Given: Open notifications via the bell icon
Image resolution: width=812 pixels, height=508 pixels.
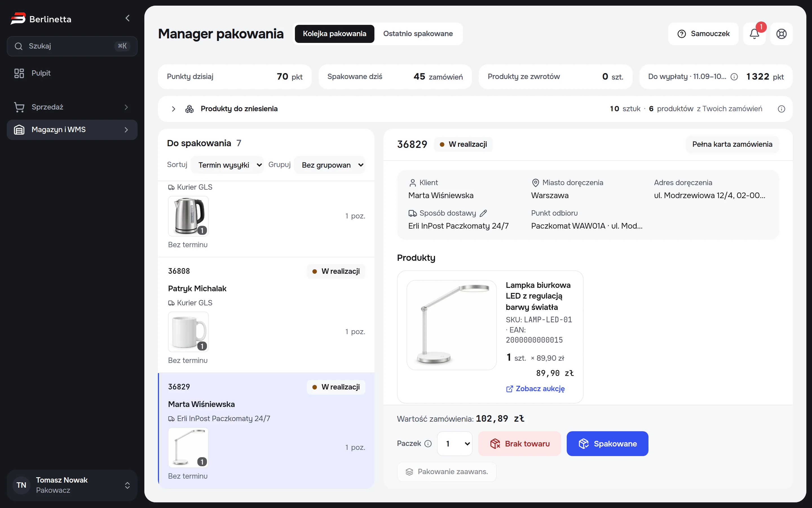Looking at the screenshot, I should point(754,34).
